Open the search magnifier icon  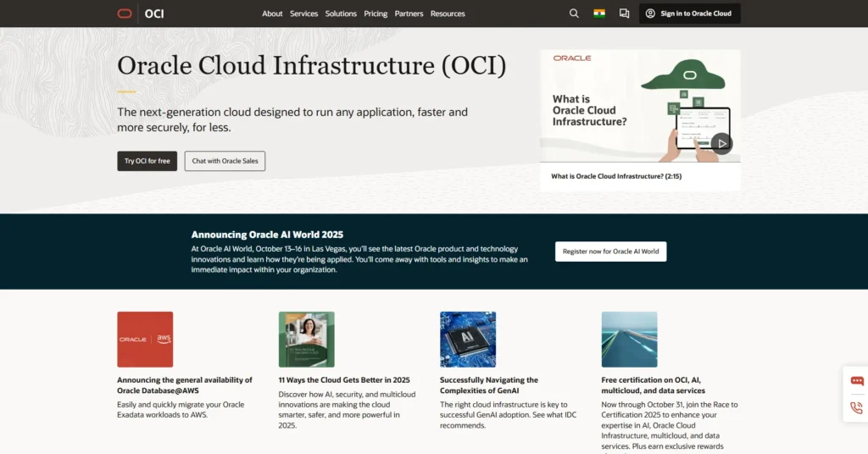pos(574,14)
